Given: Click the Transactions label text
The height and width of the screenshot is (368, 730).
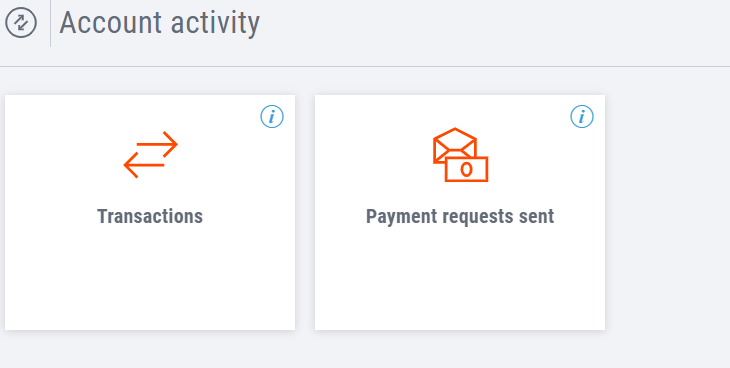Looking at the screenshot, I should pos(150,217).
